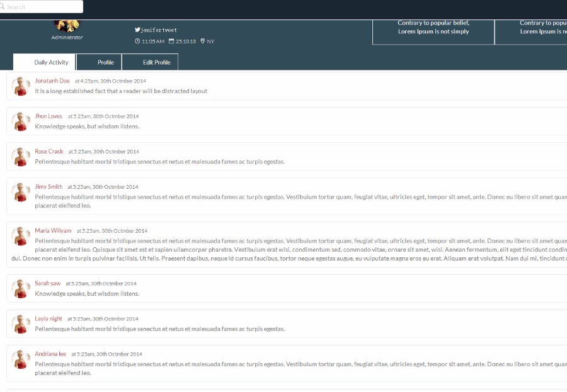Click the 25.10.13 date text
The height and width of the screenshot is (392, 567).
coord(186,42)
